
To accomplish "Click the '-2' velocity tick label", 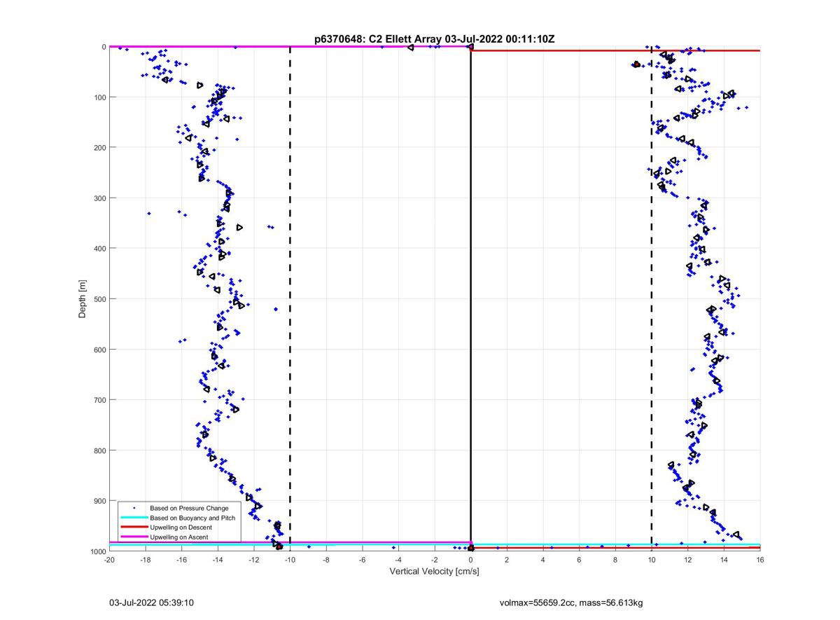I will 435,560.
